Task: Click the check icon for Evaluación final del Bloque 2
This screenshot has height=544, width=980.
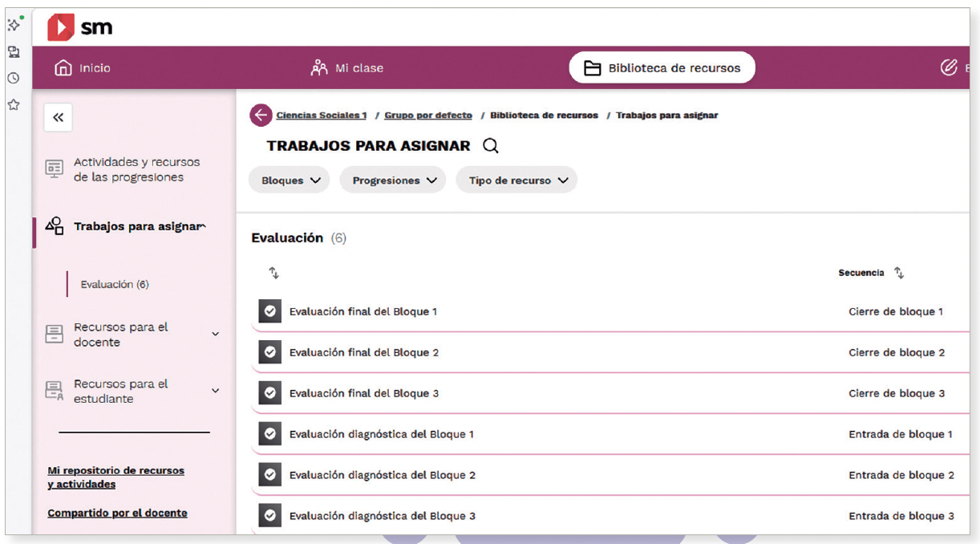Action: pyautogui.click(x=269, y=352)
